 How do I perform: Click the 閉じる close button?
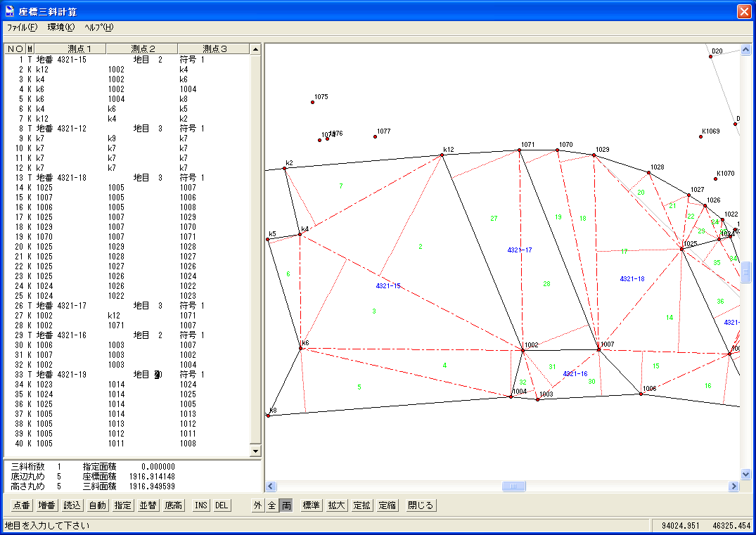[x=421, y=505]
